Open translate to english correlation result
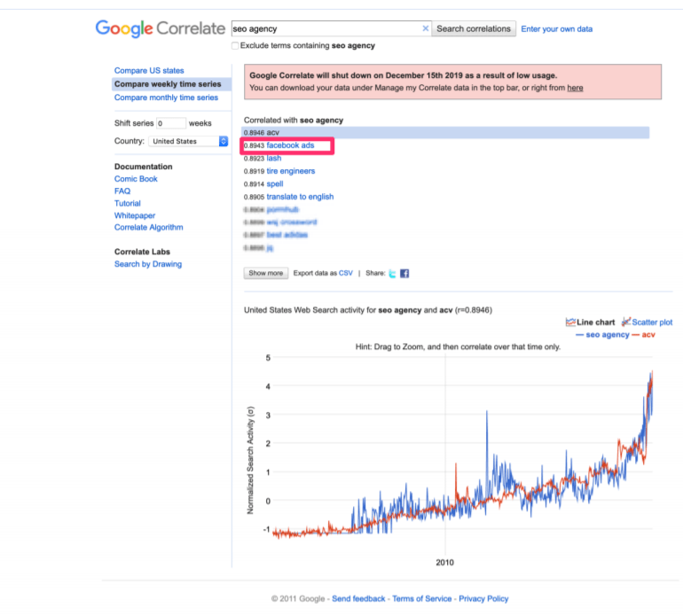Screen dimensions: 683x616 click(x=300, y=197)
